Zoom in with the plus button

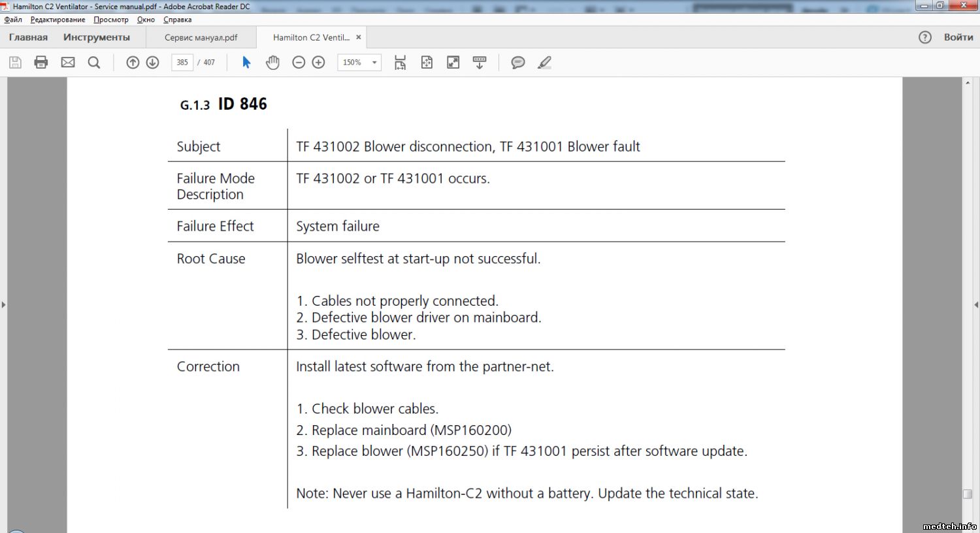point(319,63)
